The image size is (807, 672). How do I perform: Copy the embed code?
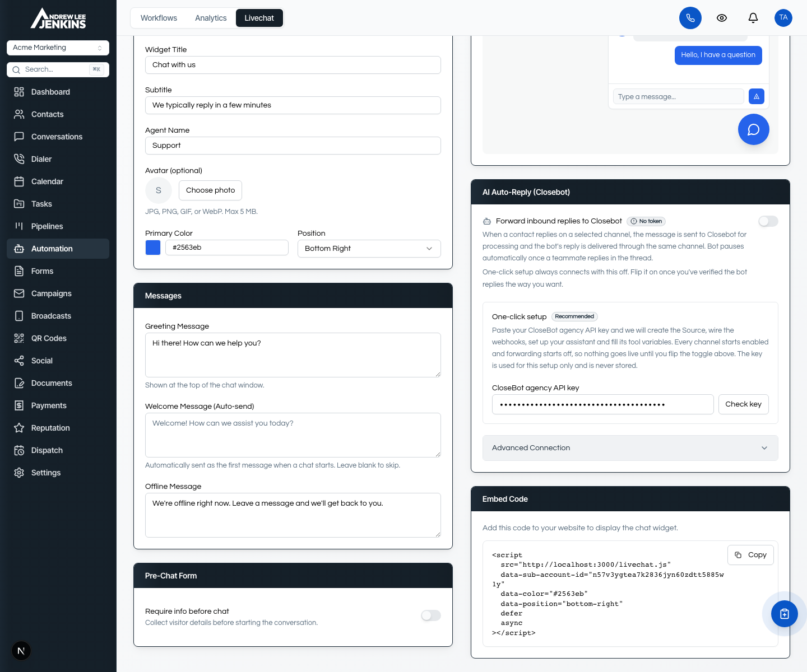pyautogui.click(x=750, y=555)
